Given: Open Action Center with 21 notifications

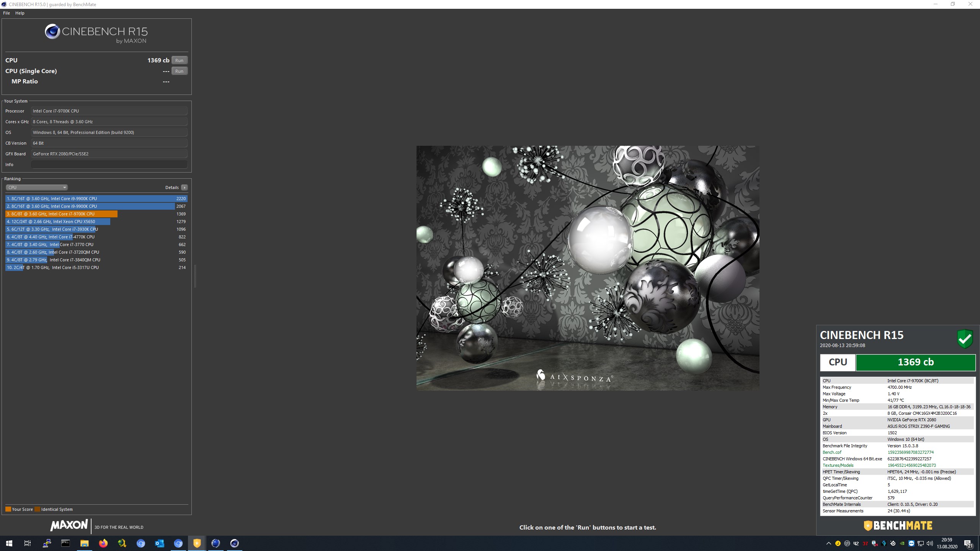Looking at the screenshot, I should pos(969,544).
